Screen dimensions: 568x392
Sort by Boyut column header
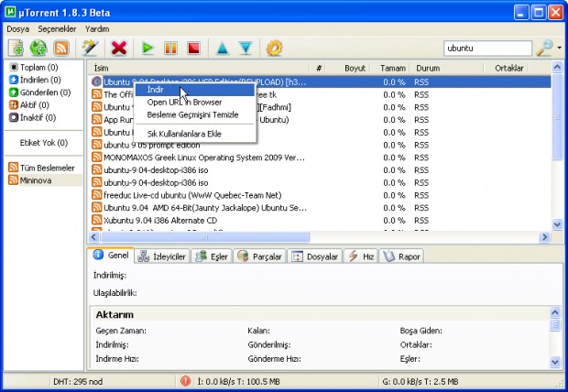click(347, 68)
